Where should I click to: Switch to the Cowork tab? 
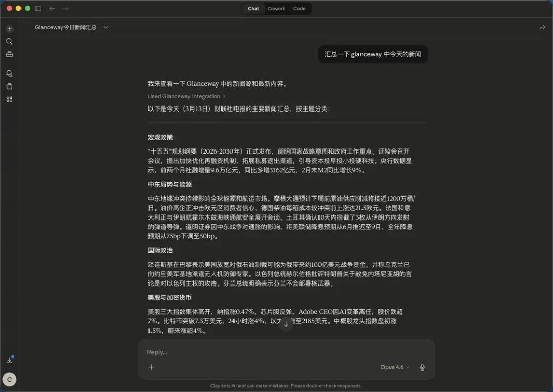coord(276,9)
